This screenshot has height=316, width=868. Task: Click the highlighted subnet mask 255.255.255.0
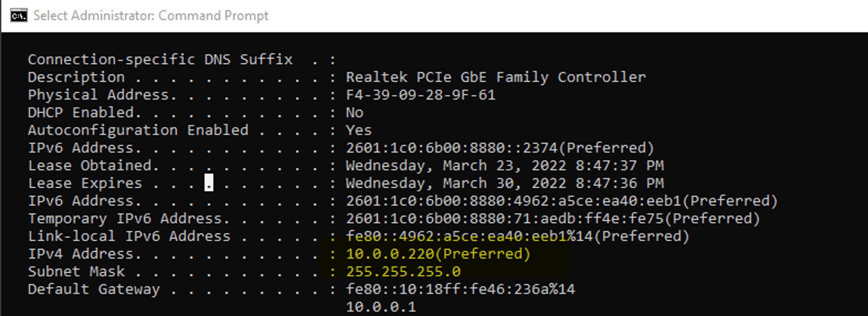[403, 271]
